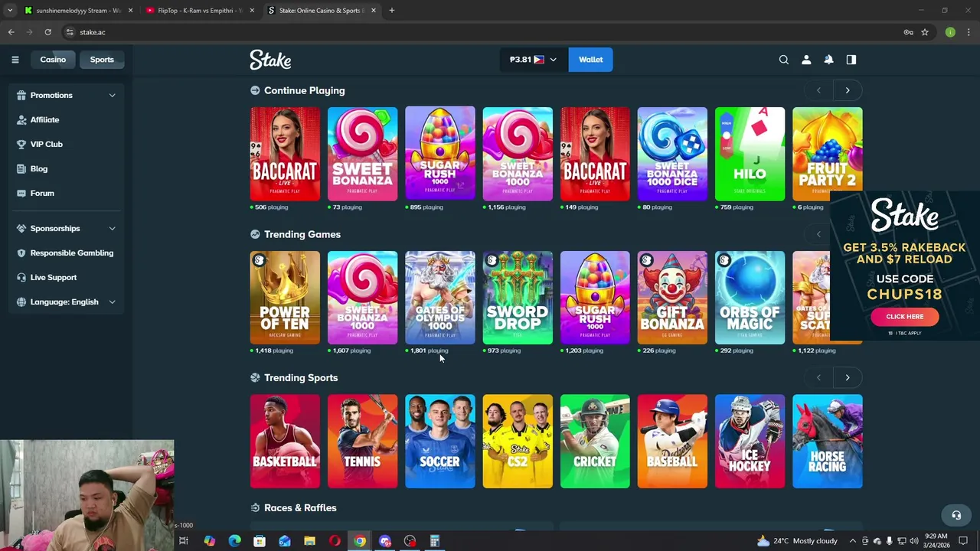Viewport: 980px width, 551px height.
Task: Click the Races & Raffles heading
Action: 300,507
